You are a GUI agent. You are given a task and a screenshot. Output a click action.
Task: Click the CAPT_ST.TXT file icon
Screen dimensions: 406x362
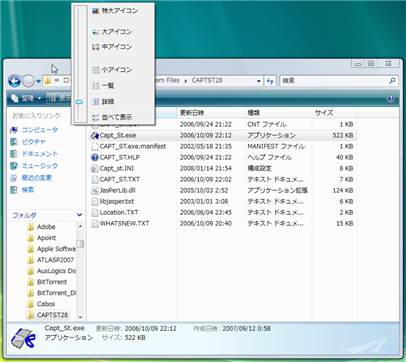pyautogui.click(x=95, y=180)
